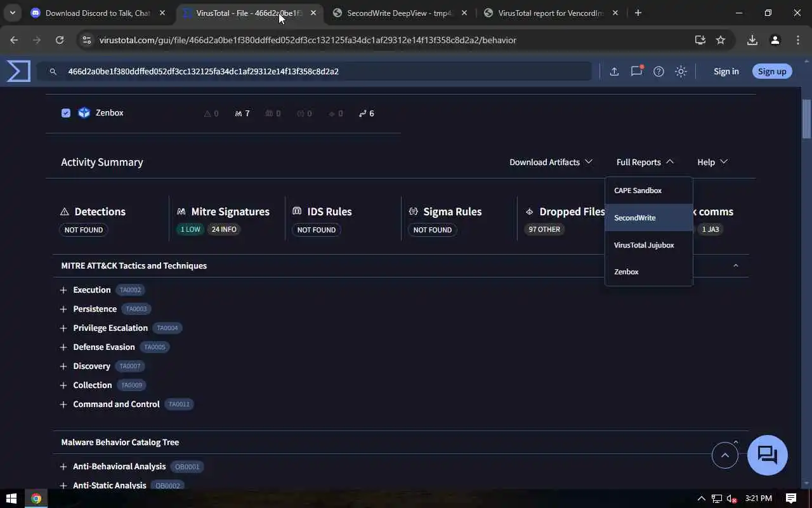Expand the Discovery tactic

[63, 366]
